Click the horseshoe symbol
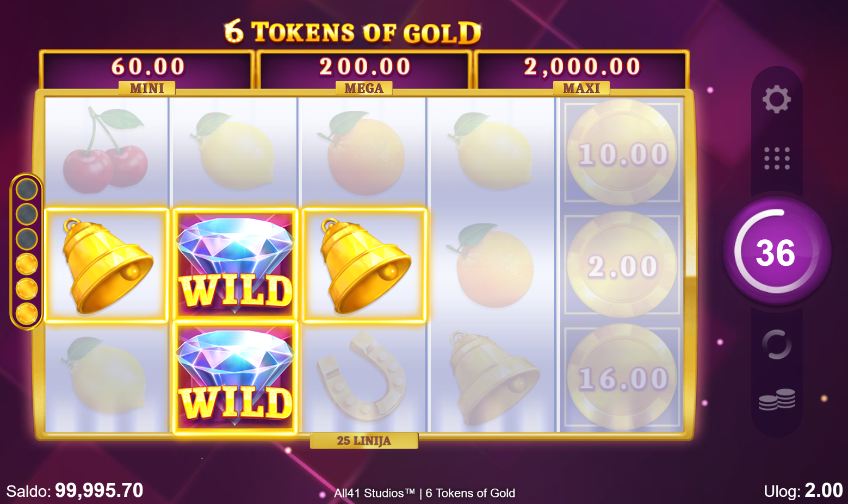The image size is (848, 504). click(x=363, y=377)
